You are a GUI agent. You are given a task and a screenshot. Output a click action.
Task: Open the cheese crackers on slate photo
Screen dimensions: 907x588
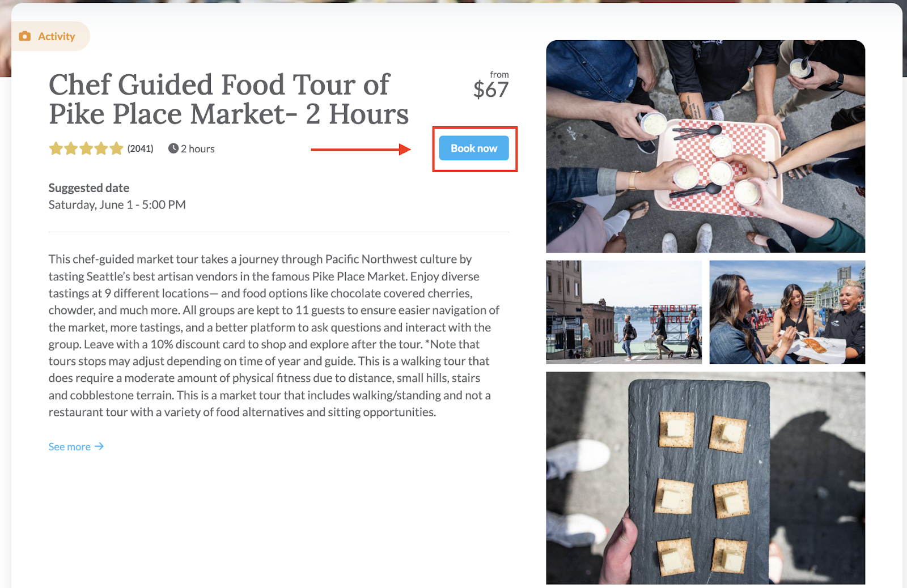[x=706, y=478]
